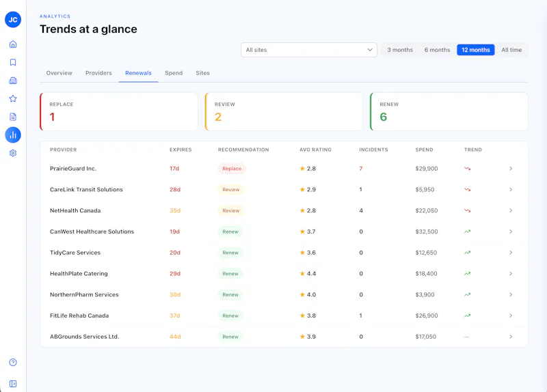Select the 3 months time range
Screen dimensions: 547x392
pos(400,50)
